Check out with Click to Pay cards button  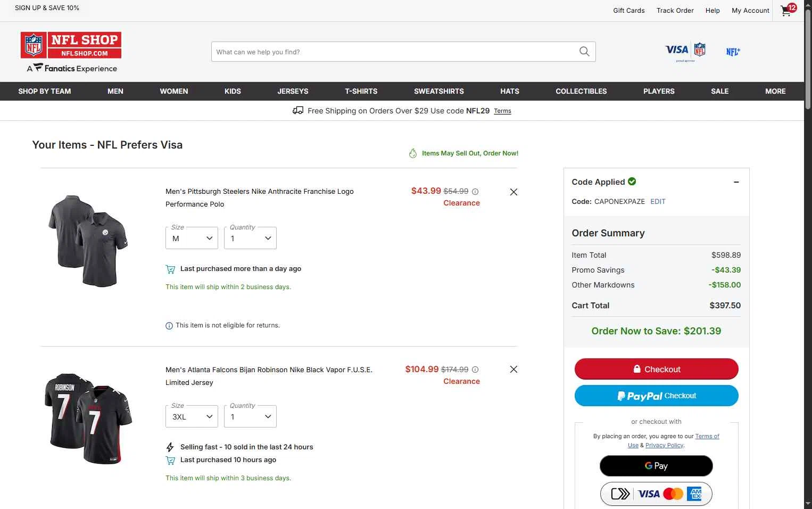coord(656,494)
